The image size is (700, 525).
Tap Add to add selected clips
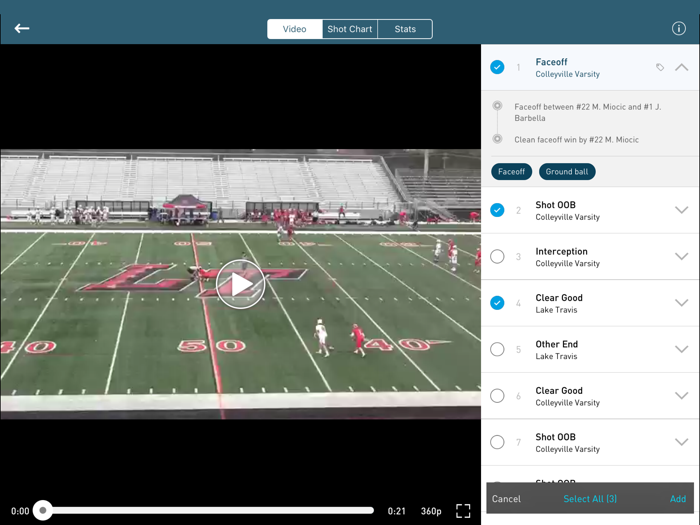678,499
